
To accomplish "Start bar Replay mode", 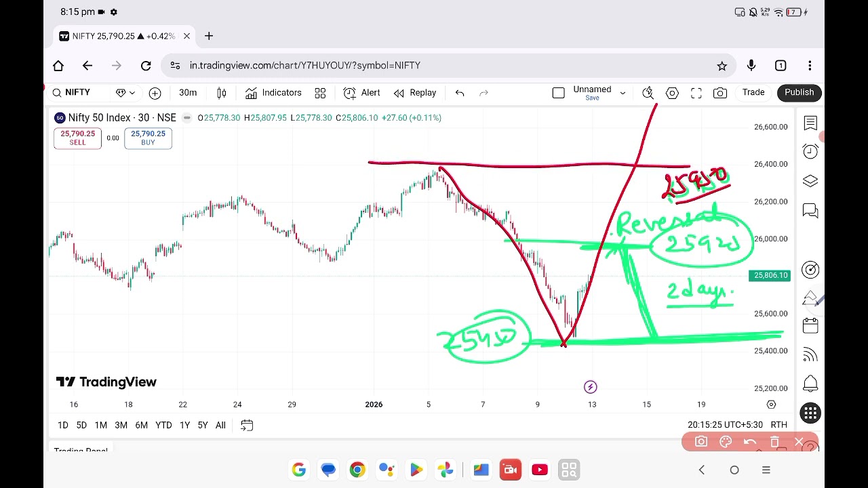I will pos(415,93).
